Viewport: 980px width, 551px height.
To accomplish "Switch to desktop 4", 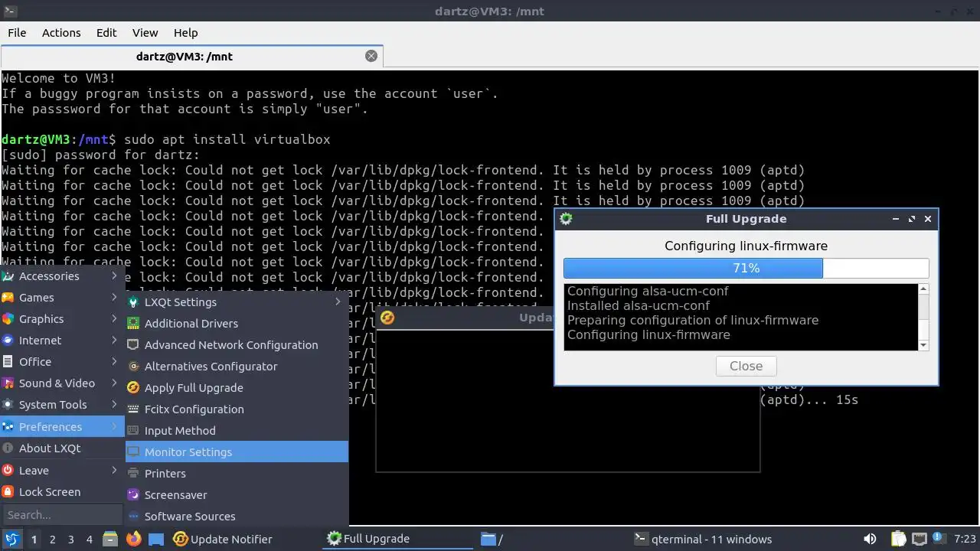I will tap(89, 539).
